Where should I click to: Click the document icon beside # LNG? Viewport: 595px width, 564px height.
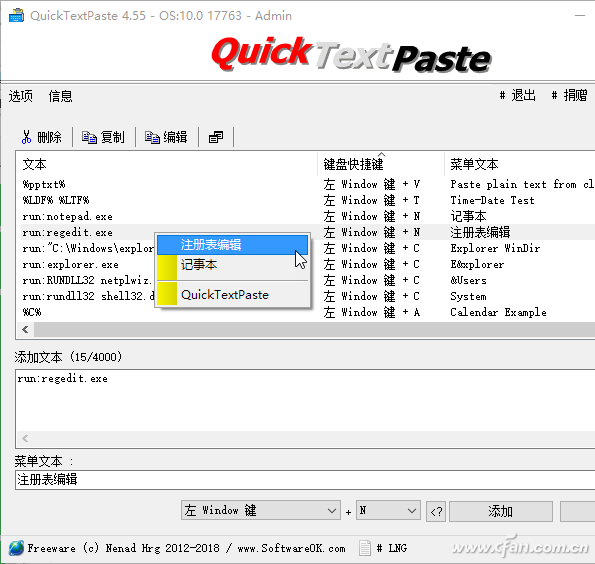coord(365,548)
